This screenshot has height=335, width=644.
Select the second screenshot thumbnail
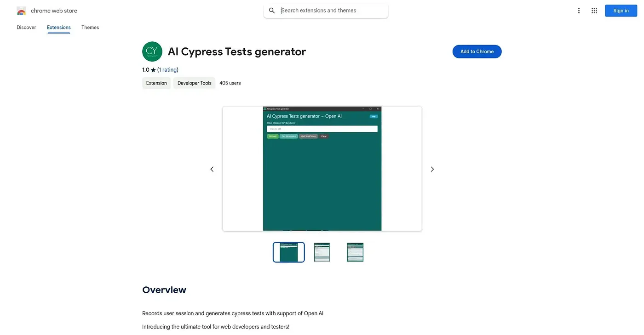pos(322,252)
